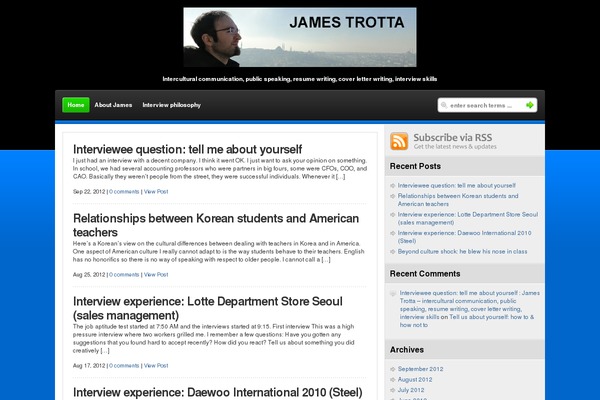600x400 pixels.
Task: Click arrow bullet beside September 2012
Action: (393, 369)
